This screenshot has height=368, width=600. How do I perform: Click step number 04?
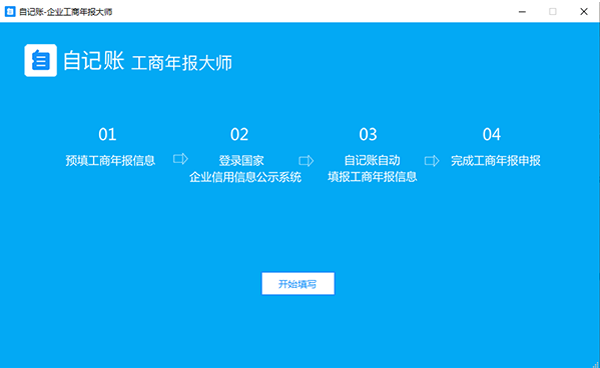[492, 134]
